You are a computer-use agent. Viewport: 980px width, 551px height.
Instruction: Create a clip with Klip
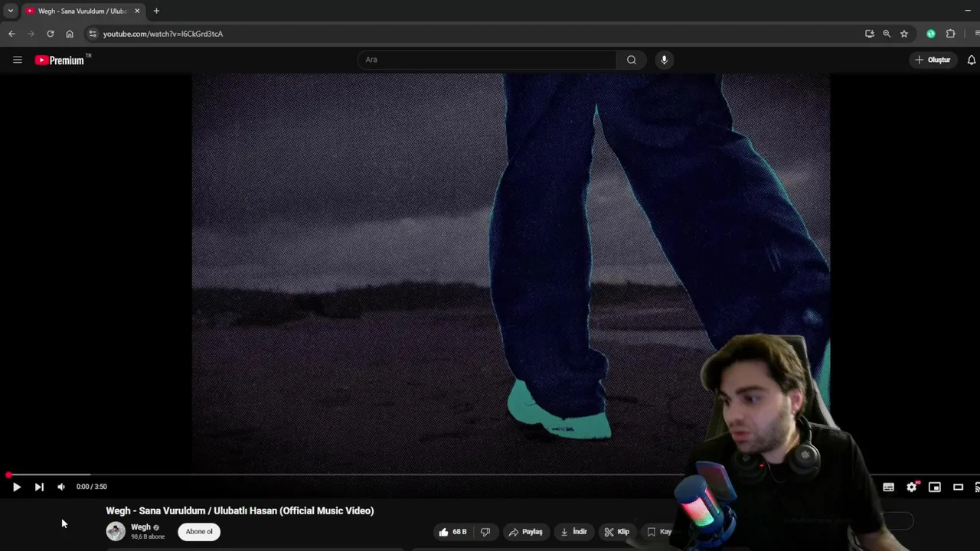616,532
